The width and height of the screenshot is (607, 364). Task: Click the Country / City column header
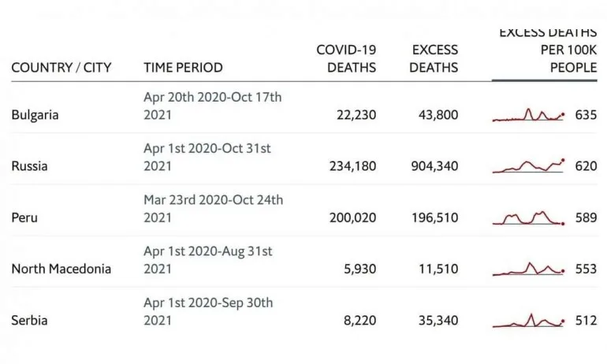coord(61,68)
